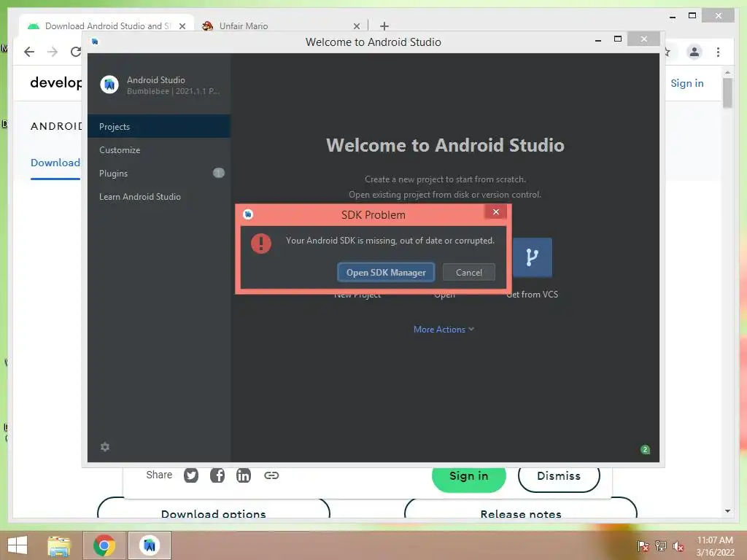Click red error icon in dialog
Screen dimensions: 747x560
tap(261, 244)
